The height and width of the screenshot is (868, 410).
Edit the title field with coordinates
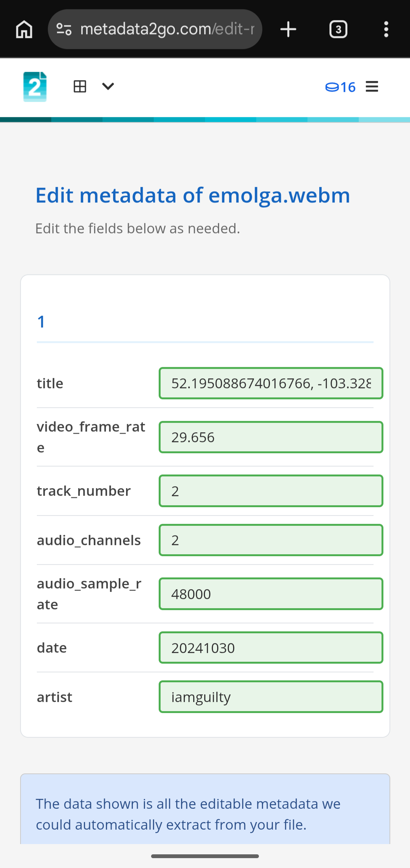(x=271, y=383)
